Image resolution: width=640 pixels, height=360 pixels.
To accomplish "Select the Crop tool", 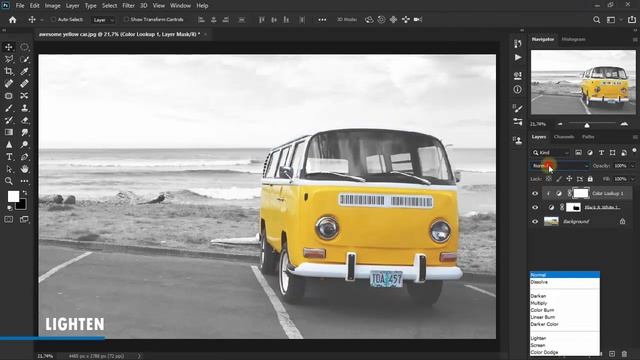I will 9,71.
